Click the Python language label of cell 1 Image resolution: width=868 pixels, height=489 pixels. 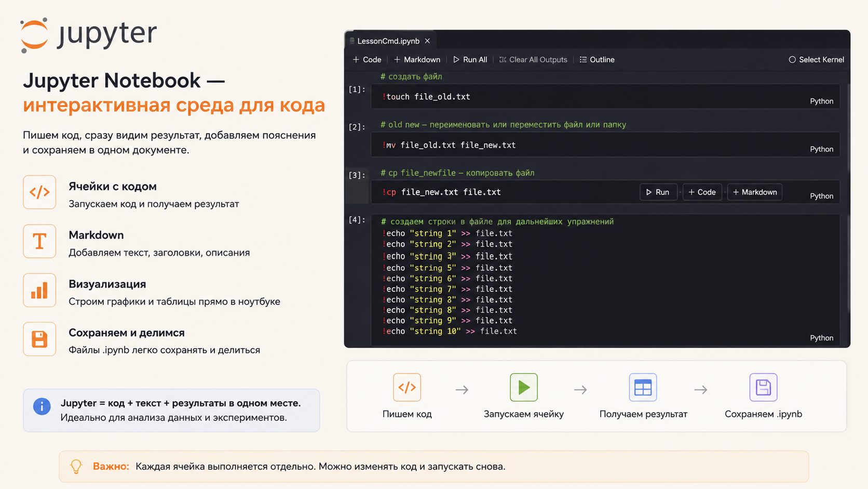(821, 101)
